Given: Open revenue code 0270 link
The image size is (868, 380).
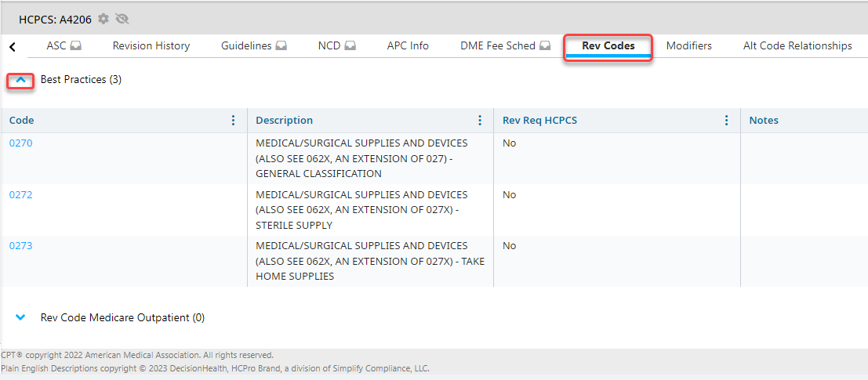Looking at the screenshot, I should point(21,143).
